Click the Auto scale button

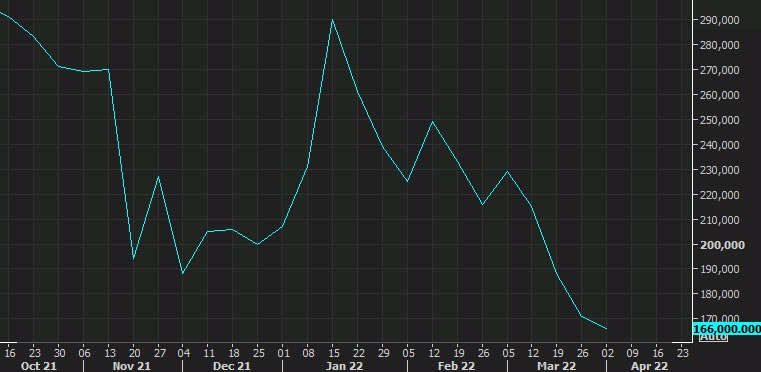click(713, 337)
